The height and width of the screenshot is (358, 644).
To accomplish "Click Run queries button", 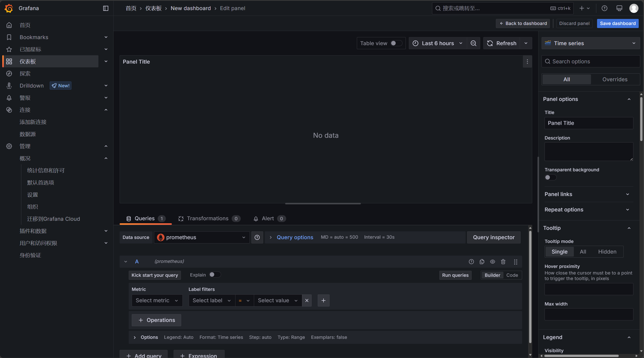I will [455, 275].
